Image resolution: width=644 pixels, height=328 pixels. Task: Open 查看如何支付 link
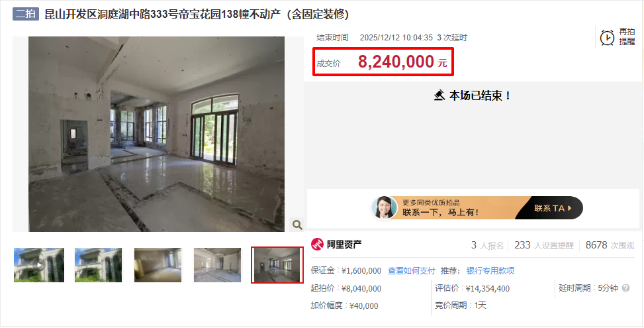411,271
